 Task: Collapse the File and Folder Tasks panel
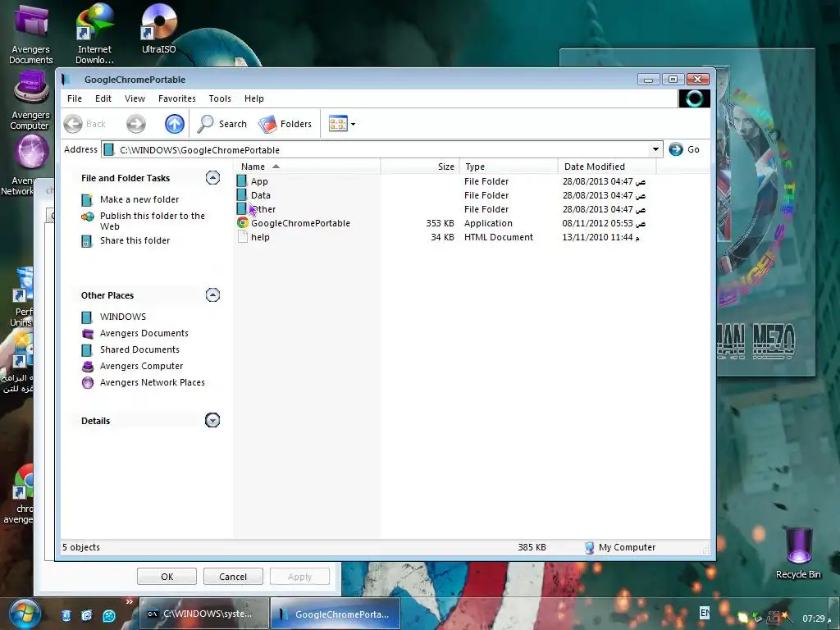212,178
